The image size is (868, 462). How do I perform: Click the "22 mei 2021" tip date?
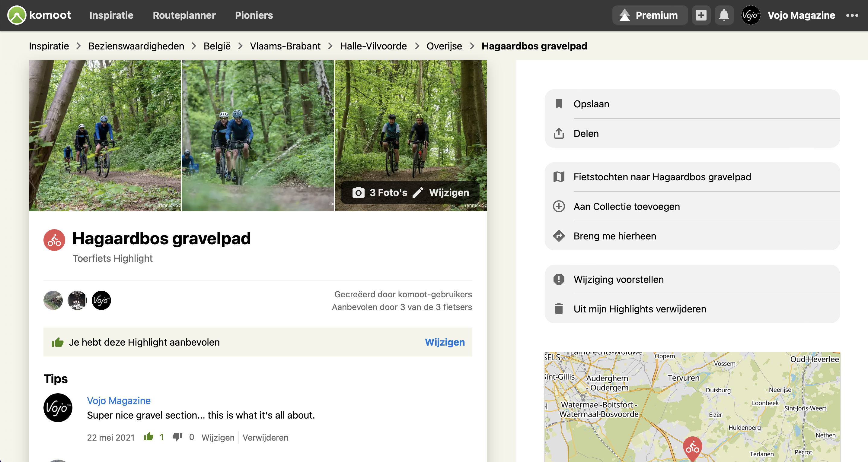coord(110,437)
